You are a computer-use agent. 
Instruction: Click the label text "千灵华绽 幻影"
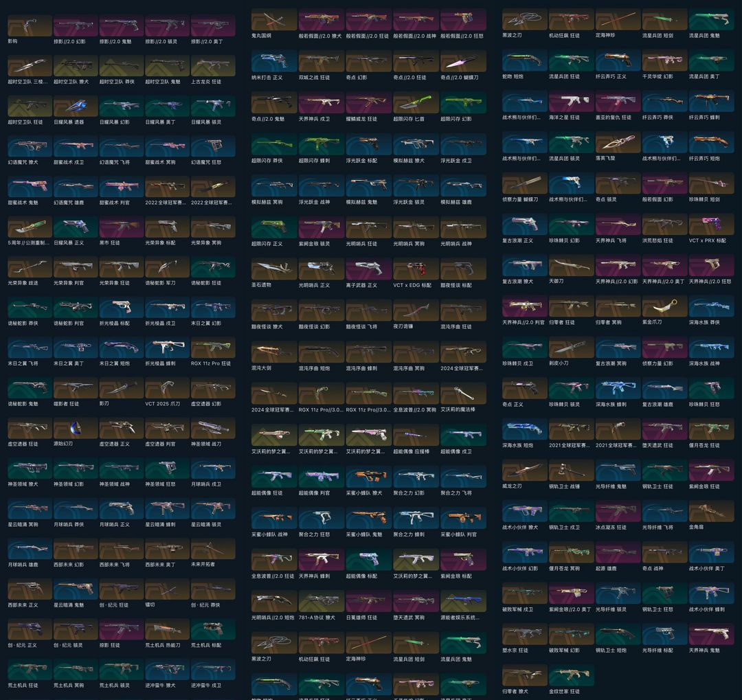pyautogui.click(x=657, y=77)
